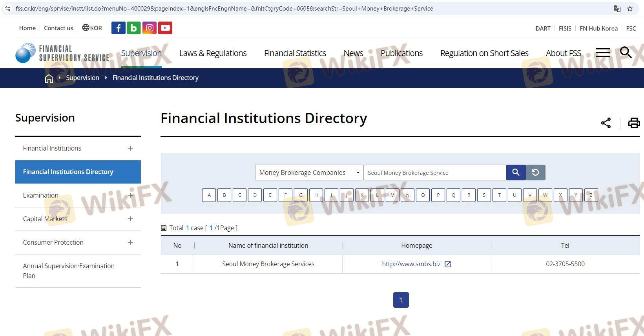View site information icon in address bar
Image resolution: width=644 pixels, height=336 pixels.
7,9
